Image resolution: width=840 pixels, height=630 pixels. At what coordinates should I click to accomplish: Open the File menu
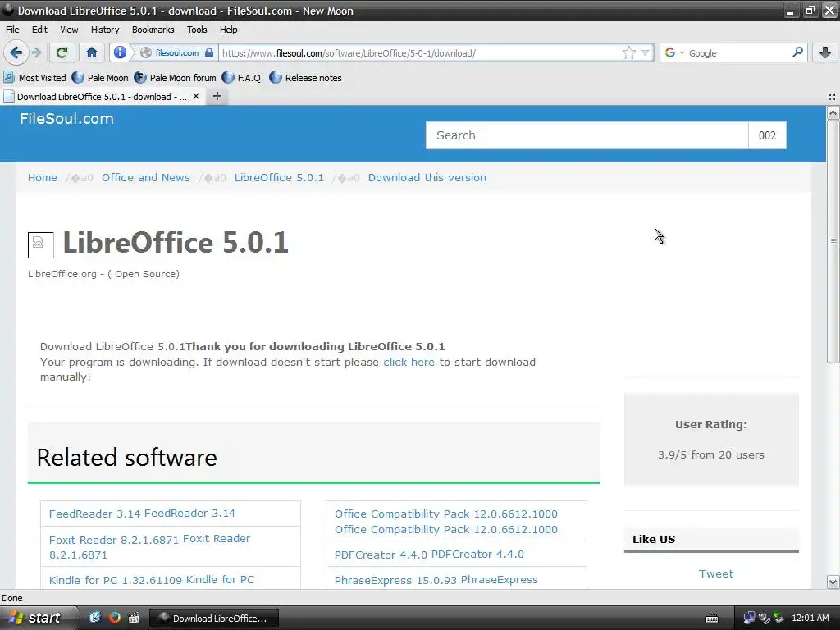(12, 30)
